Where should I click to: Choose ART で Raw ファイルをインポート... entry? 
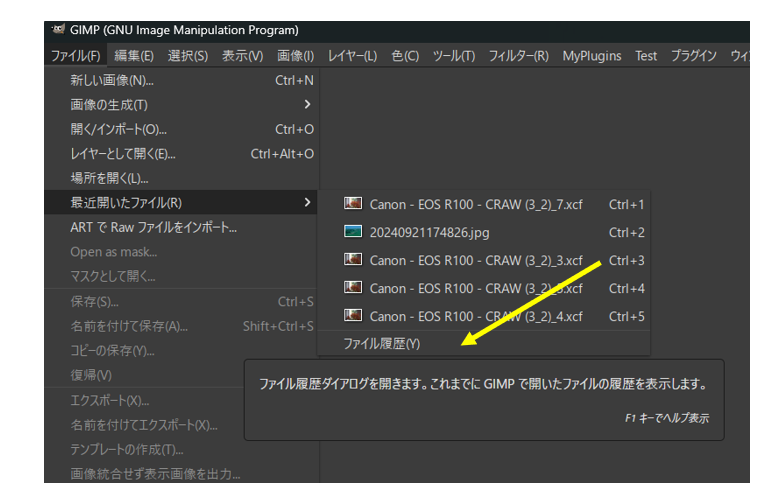[182, 227]
